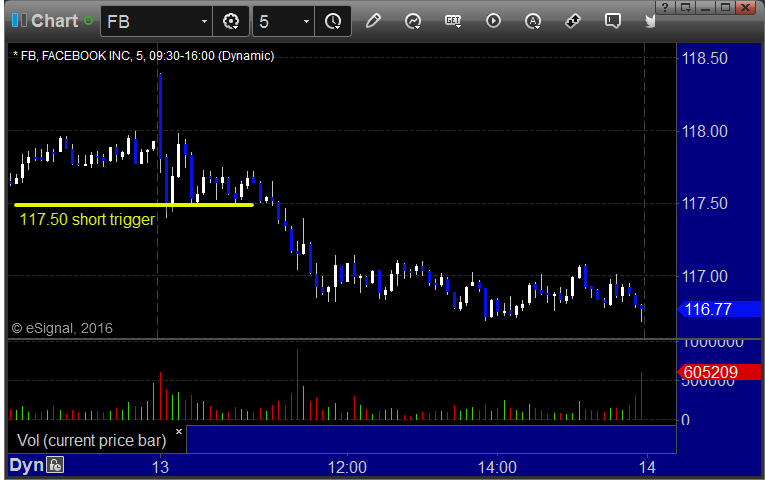Viewport: 765px width, 480px height.
Task: Open the alerts 'A' circle menu
Action: (533, 21)
